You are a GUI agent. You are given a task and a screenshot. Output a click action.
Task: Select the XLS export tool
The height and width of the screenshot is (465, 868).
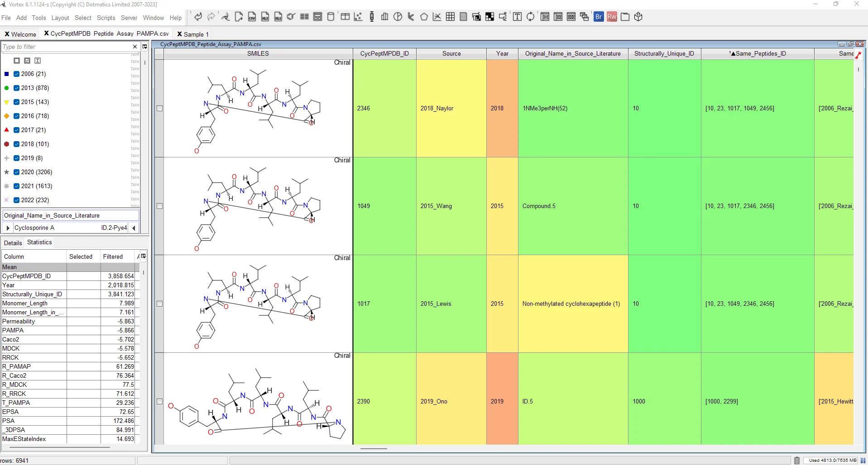pyautogui.click(x=265, y=17)
